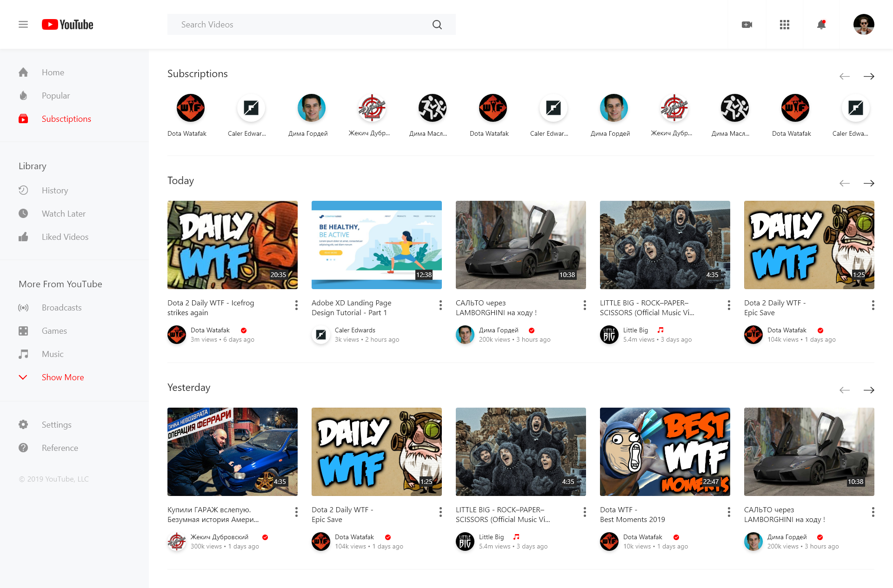Open options menu for Dota WTF Best Moments
The height and width of the screenshot is (588, 893).
[729, 512]
